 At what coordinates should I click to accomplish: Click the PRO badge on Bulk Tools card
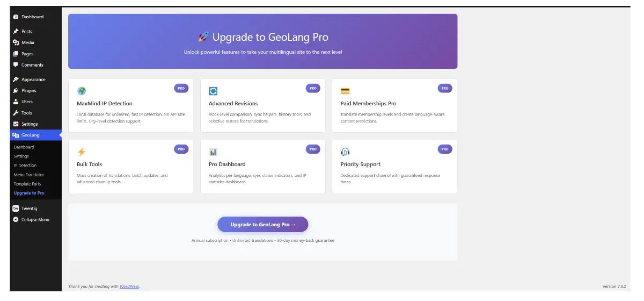tap(181, 149)
